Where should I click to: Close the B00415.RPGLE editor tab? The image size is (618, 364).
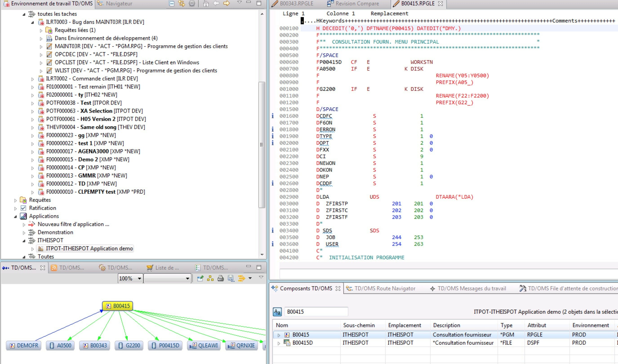click(x=441, y=3)
